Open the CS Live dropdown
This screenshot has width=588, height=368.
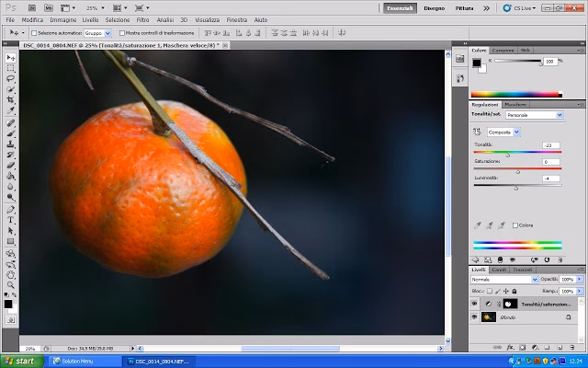520,8
